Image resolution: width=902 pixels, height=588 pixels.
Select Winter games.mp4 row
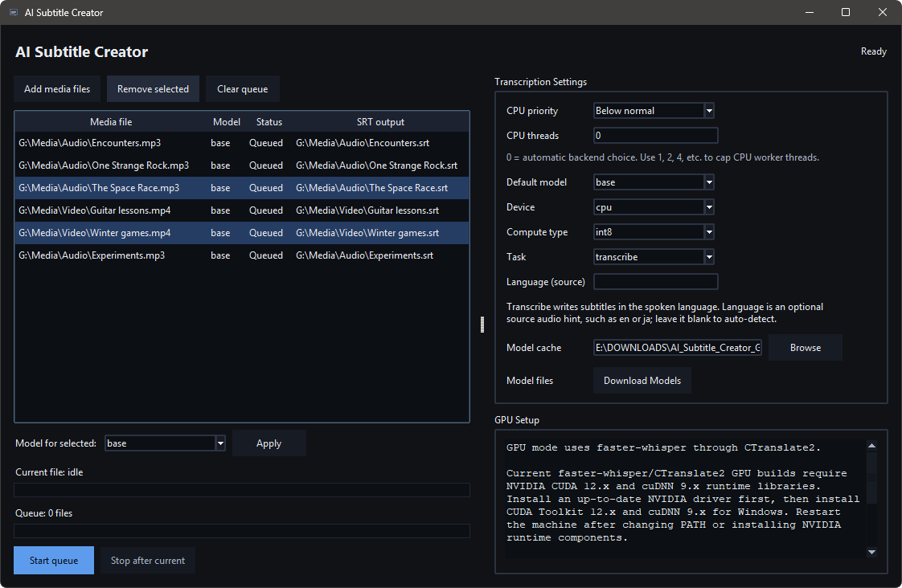pos(242,233)
